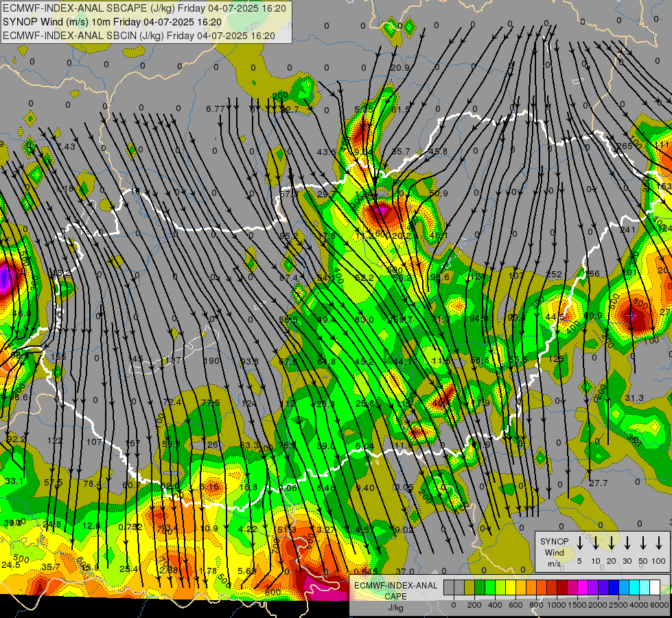The image size is (672, 618).
Task: Click the map value 1.78
Action: click(x=208, y=571)
